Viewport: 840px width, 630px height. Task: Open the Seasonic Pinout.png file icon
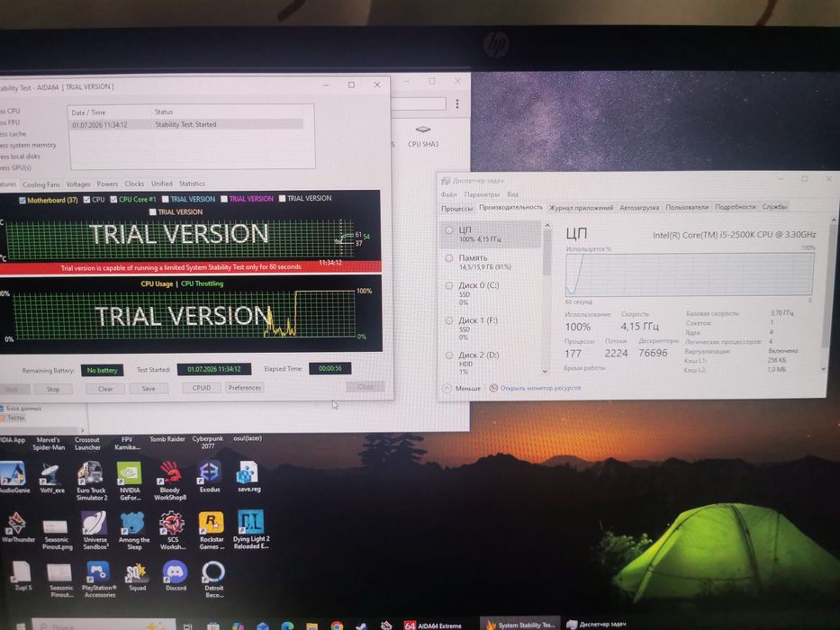click(x=57, y=534)
